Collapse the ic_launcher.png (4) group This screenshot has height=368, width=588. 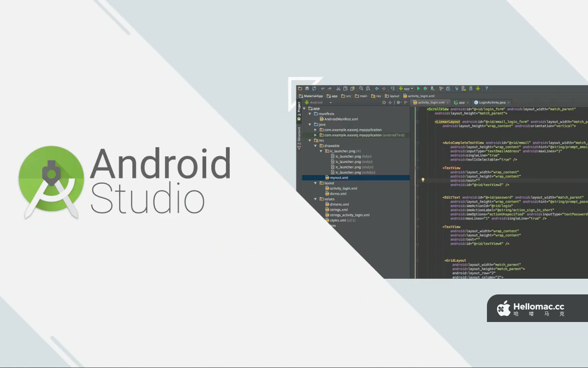[321, 151]
